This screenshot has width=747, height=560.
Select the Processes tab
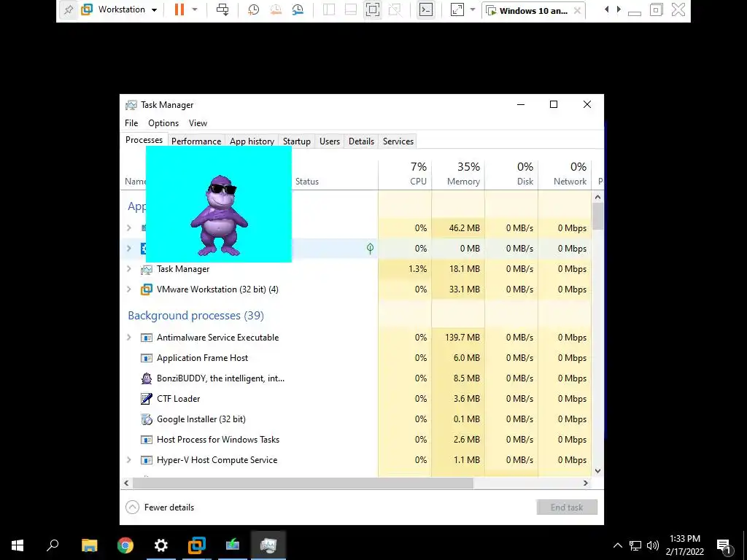click(x=144, y=140)
